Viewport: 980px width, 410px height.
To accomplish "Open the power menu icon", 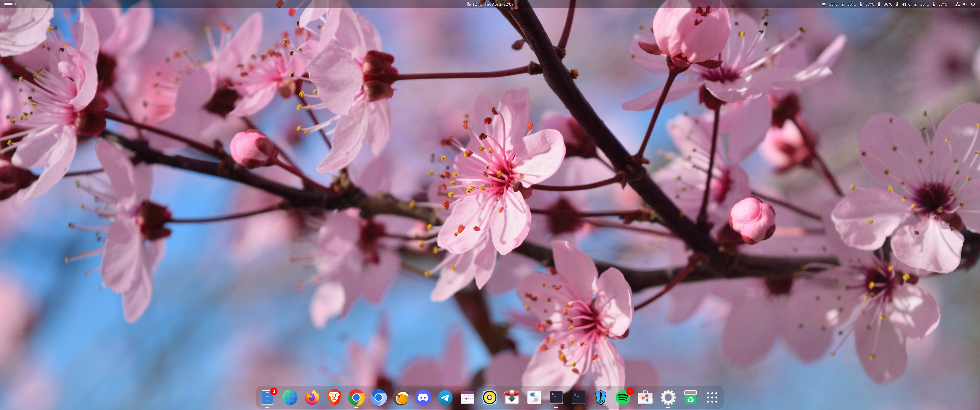I will click(973, 4).
